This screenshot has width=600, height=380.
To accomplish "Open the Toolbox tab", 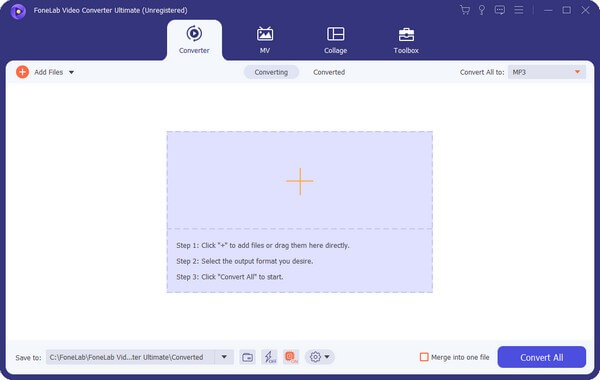I will (x=406, y=40).
